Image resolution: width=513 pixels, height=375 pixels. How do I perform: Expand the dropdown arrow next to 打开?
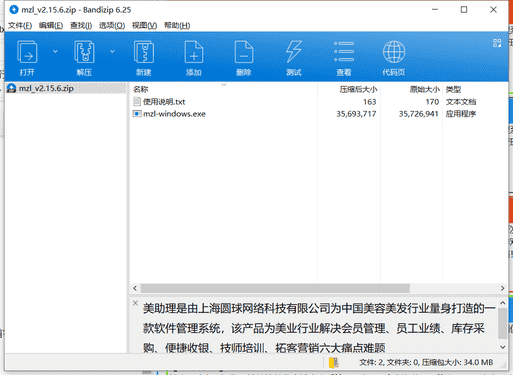tap(55, 51)
